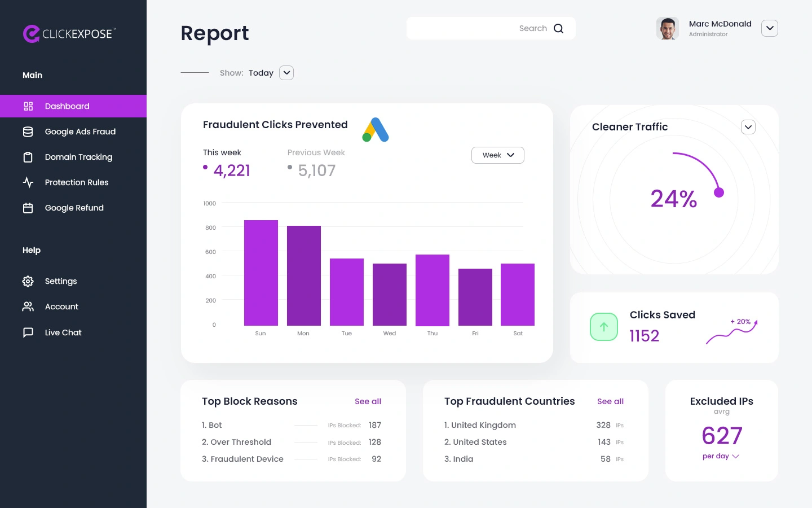Select the Protection Rules waveform icon
Image resolution: width=812 pixels, height=508 pixels.
[28, 182]
